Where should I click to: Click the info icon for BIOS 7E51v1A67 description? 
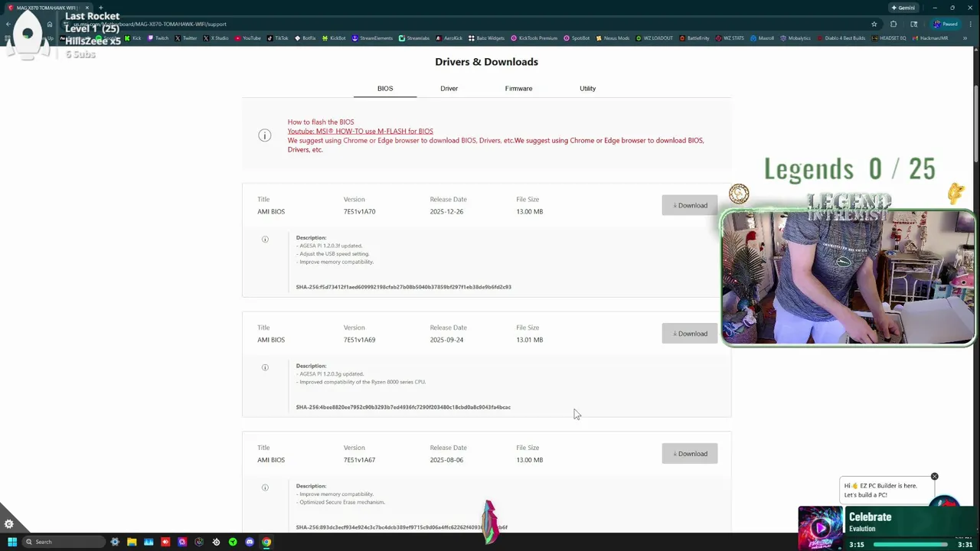pyautogui.click(x=265, y=487)
